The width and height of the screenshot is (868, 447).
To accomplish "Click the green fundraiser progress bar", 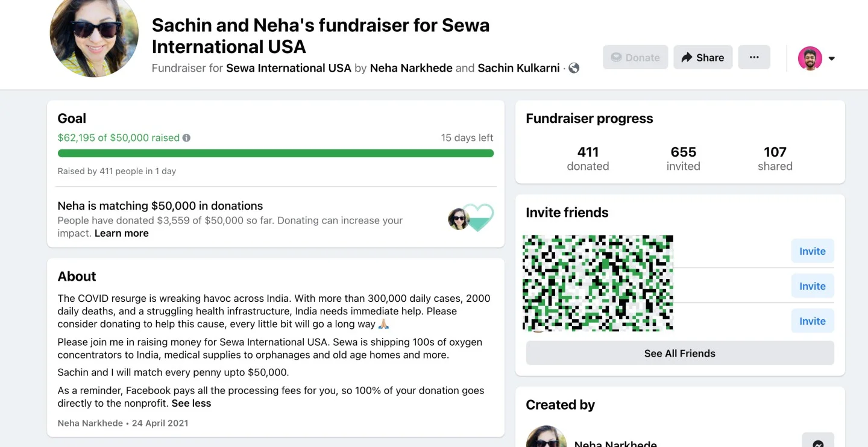I will 275,154.
